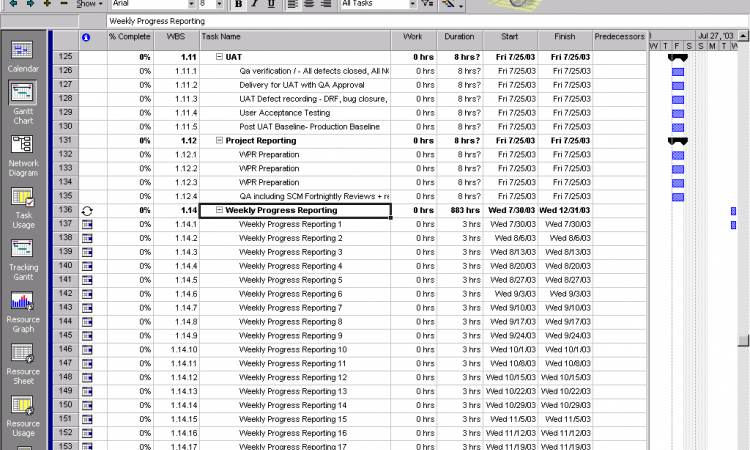Collapse the Weekly Progress Reporting summary task

pos(219,211)
